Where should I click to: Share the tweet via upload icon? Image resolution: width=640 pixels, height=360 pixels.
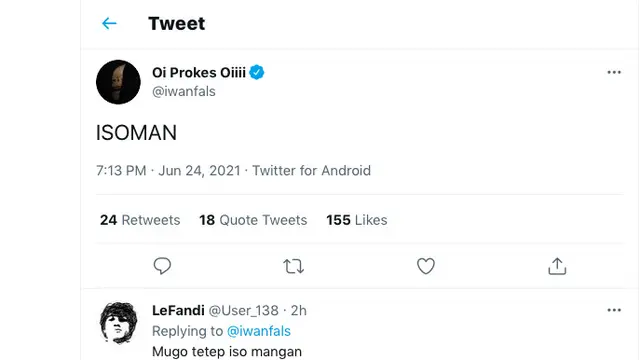(557, 266)
